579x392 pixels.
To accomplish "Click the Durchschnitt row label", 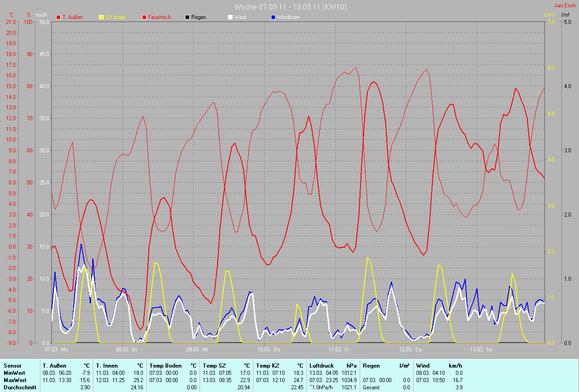I will click(x=19, y=387).
